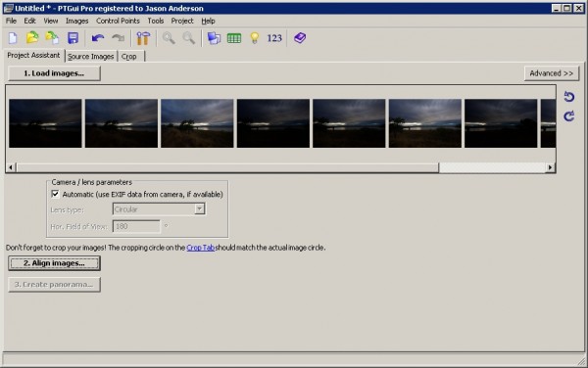Image resolution: width=588 pixels, height=368 pixels.
Task: Select the fourth image thumbnail
Action: tap(273, 123)
